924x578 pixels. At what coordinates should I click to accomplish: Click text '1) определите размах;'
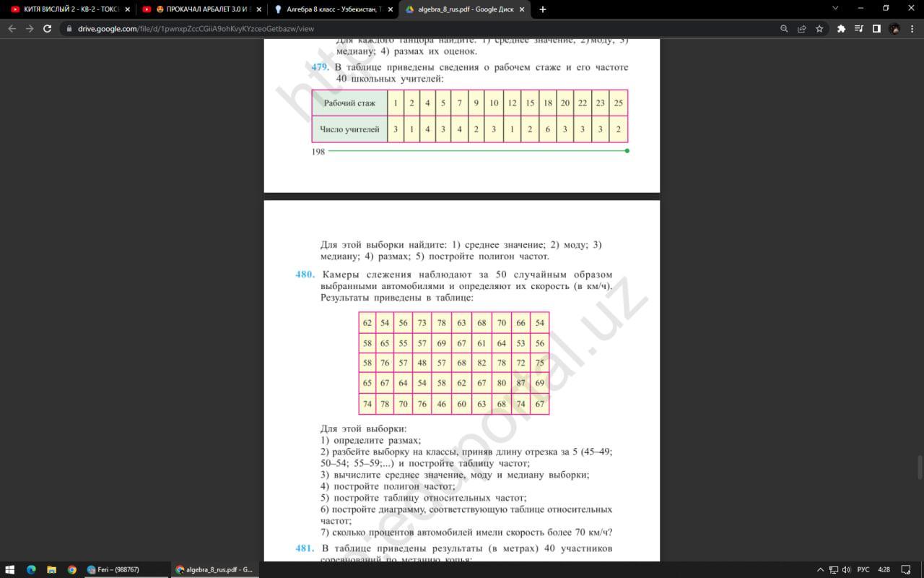click(x=371, y=440)
